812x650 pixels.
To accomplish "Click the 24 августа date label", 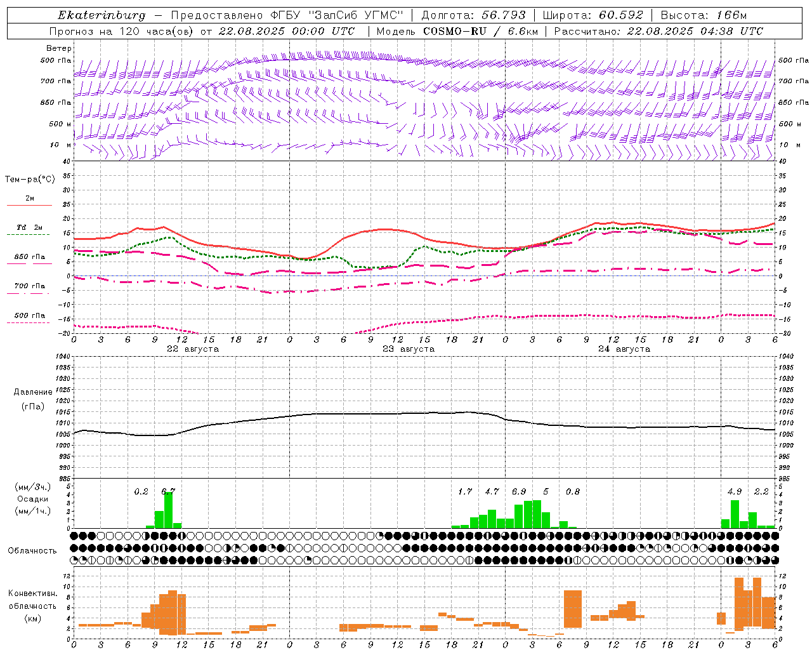I will pos(624,349).
